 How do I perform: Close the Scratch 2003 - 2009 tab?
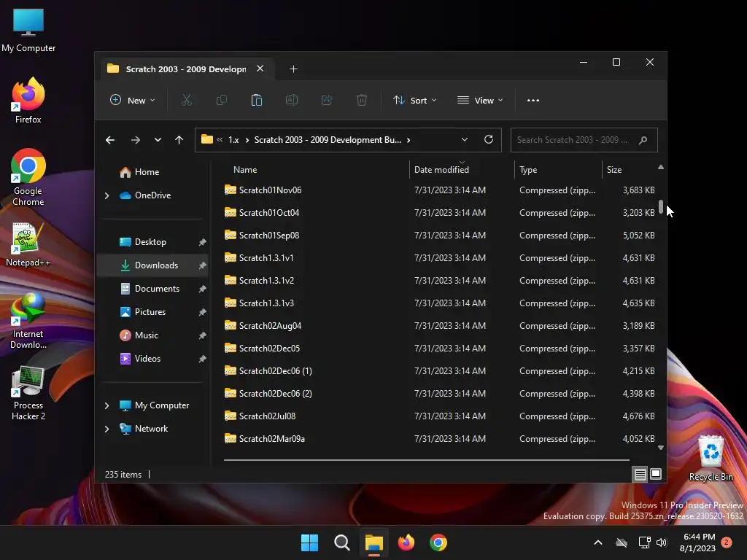coord(260,69)
